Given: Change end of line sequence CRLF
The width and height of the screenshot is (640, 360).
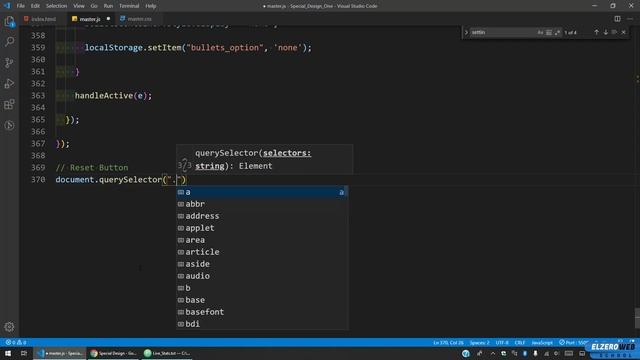Looking at the screenshot, I should [x=520, y=342].
